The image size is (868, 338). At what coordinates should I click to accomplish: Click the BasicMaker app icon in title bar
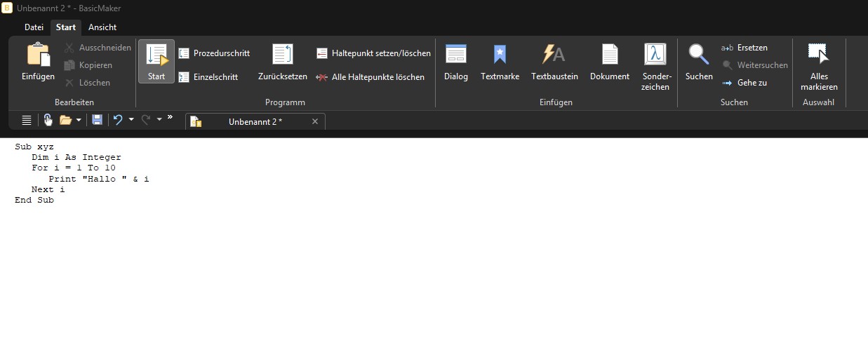(x=7, y=7)
